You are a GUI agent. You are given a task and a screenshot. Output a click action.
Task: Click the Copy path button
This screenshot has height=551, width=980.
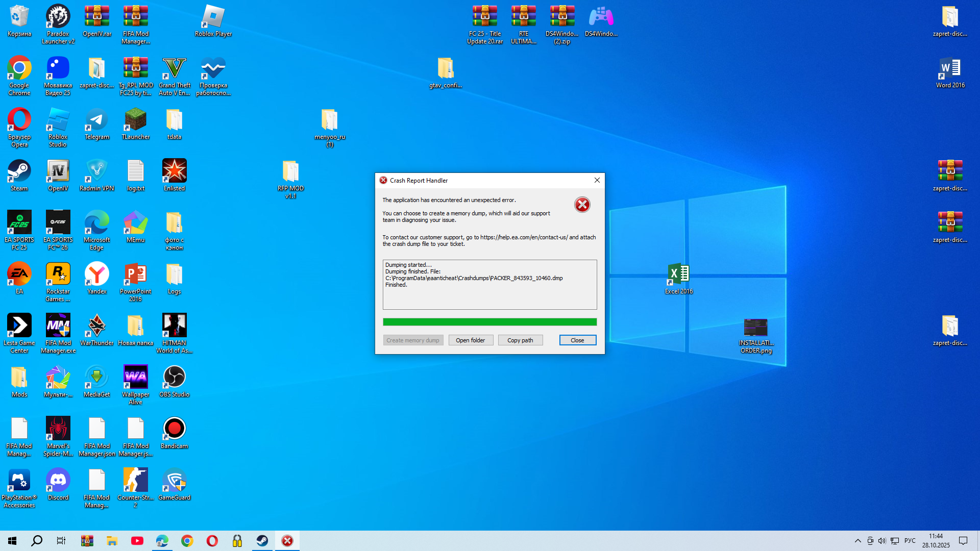pyautogui.click(x=520, y=340)
